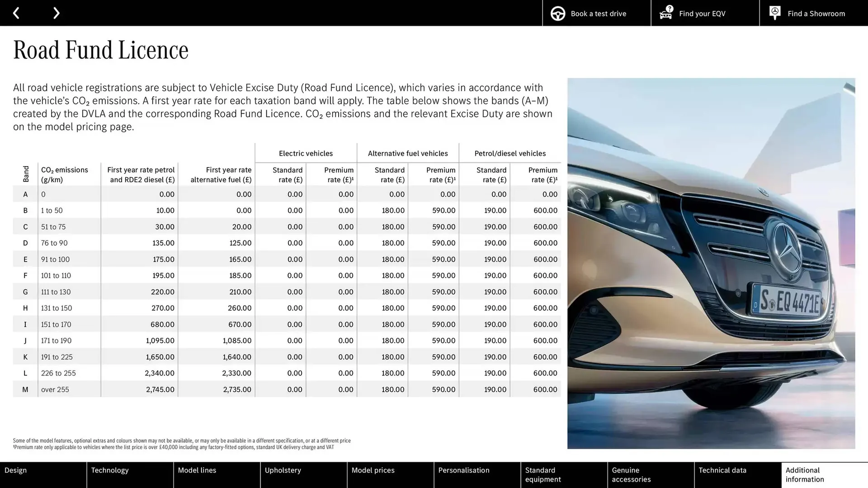Click Find your EQV
The width and height of the screenshot is (868, 488).
pos(702,13)
